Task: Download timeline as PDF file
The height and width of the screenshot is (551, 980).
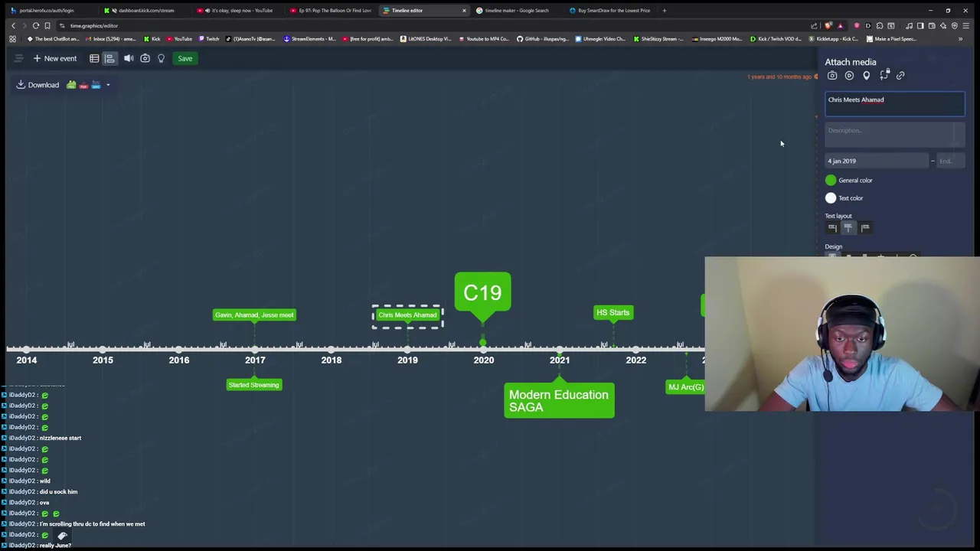Action: click(83, 85)
